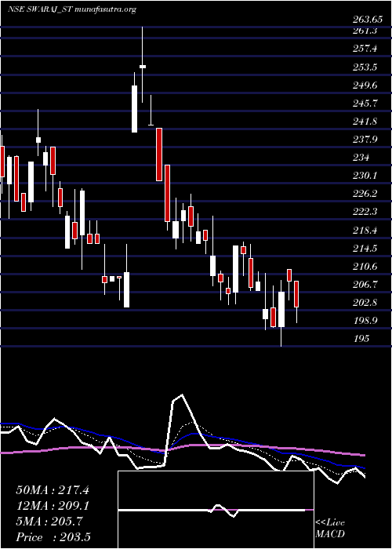Viewport: 392px width, 549px height.
Task: Click the 12MA : 209.1 reading
Action: pyautogui.click(x=53, y=506)
